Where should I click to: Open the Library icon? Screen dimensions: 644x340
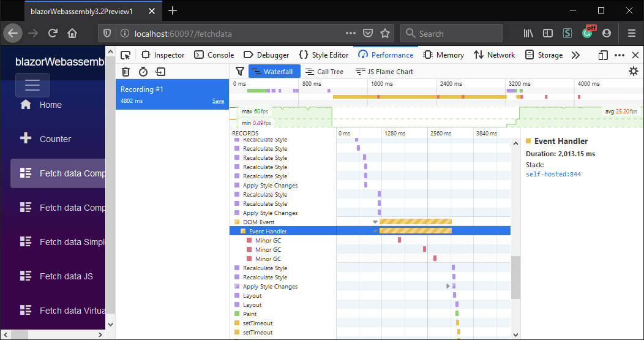528,33
